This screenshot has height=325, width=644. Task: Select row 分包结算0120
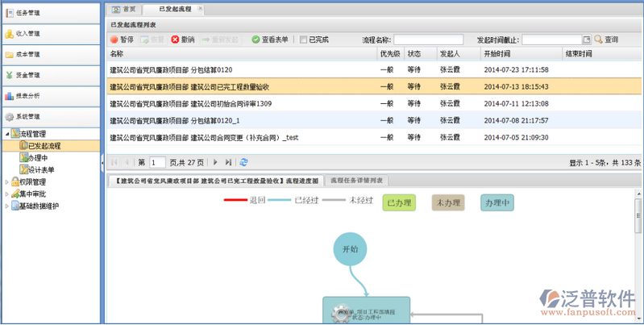coord(374,70)
